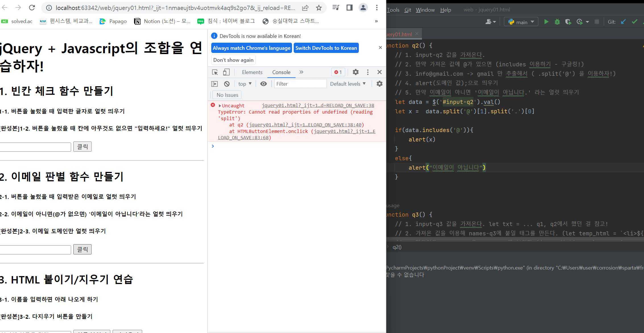
Task: Click the 클릭 button in section 1
Action: (82, 147)
